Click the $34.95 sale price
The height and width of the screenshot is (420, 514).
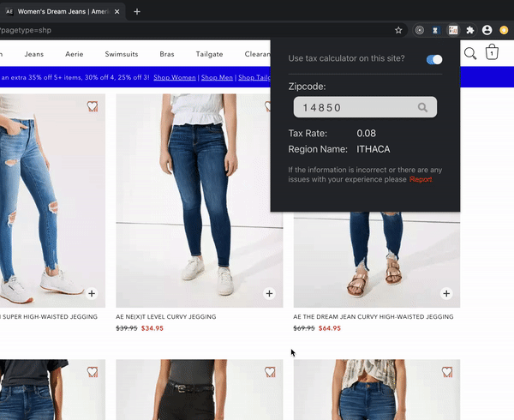152,328
